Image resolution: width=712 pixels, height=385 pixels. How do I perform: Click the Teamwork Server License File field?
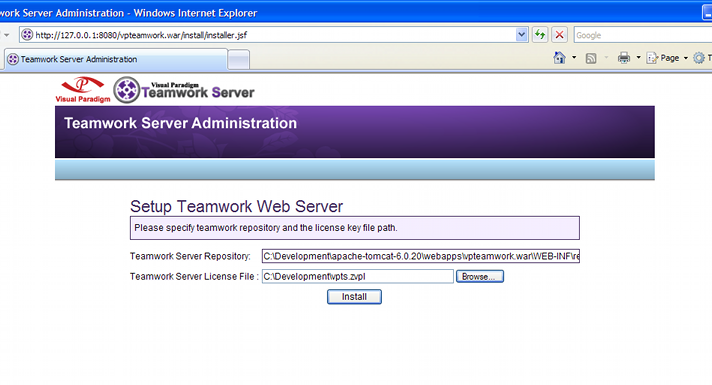[x=358, y=276]
